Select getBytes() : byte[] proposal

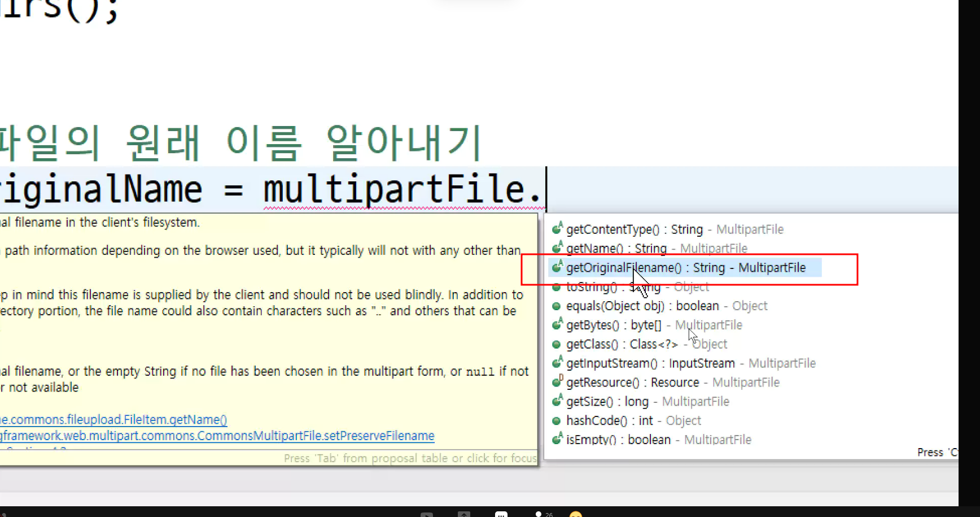(647, 325)
